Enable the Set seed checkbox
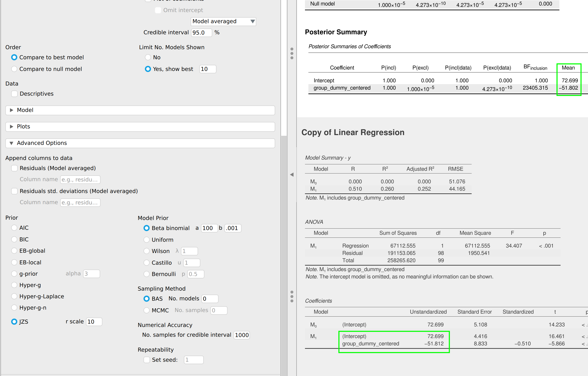 tap(147, 360)
